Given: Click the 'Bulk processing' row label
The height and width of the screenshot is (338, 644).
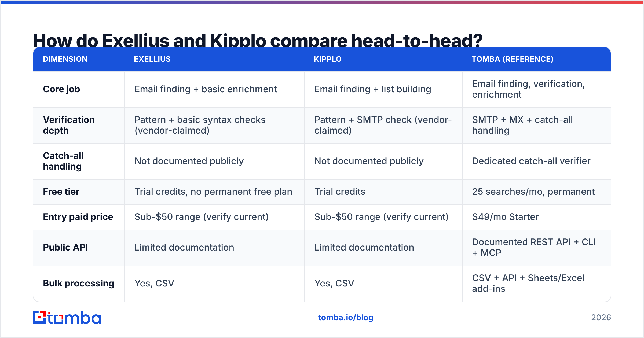Looking at the screenshot, I should (79, 283).
